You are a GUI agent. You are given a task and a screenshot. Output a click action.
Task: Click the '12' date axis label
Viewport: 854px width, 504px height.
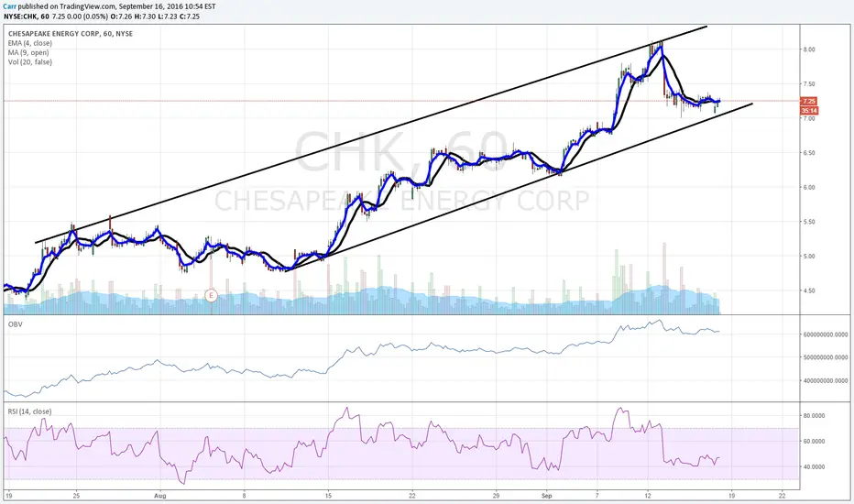[648, 496]
